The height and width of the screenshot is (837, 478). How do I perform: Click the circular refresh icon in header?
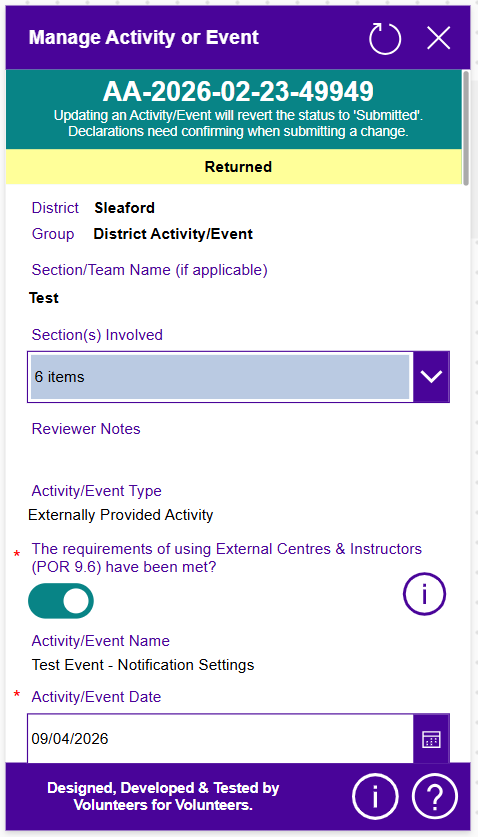[x=385, y=38]
